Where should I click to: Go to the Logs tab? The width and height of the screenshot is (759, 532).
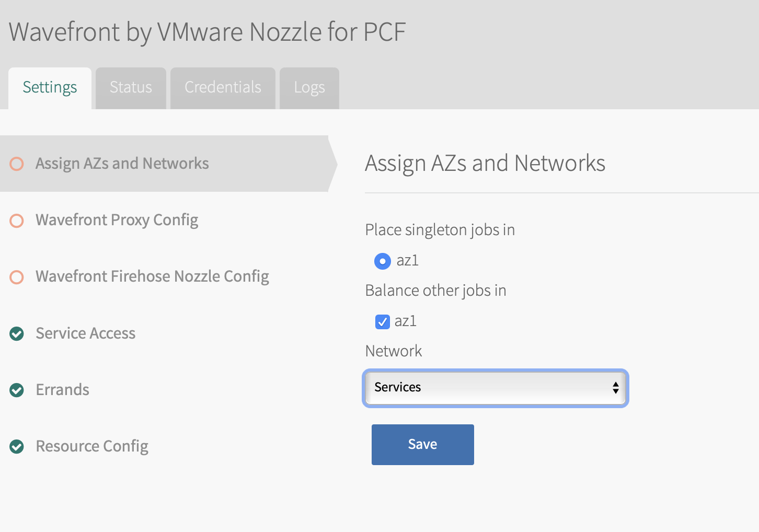coord(309,88)
